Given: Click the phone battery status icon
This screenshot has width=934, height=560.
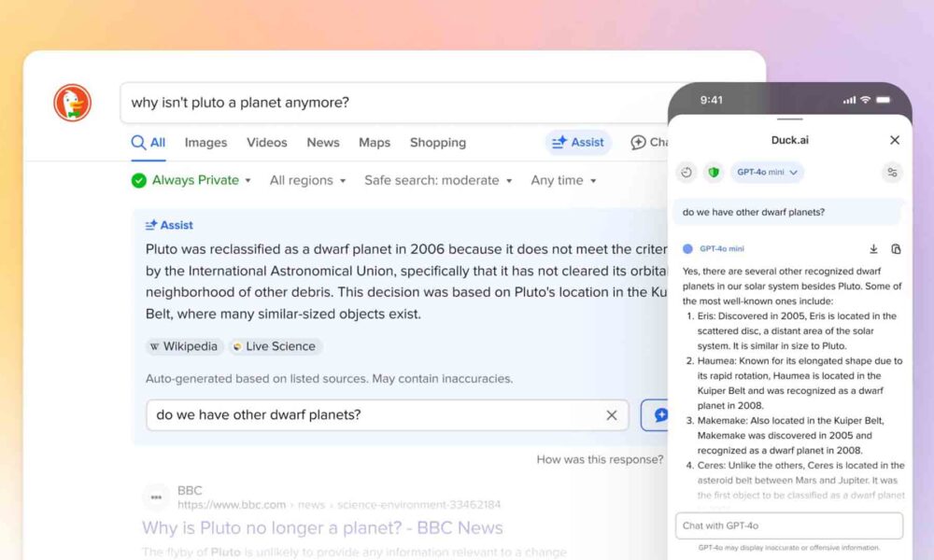Looking at the screenshot, I should [884, 100].
